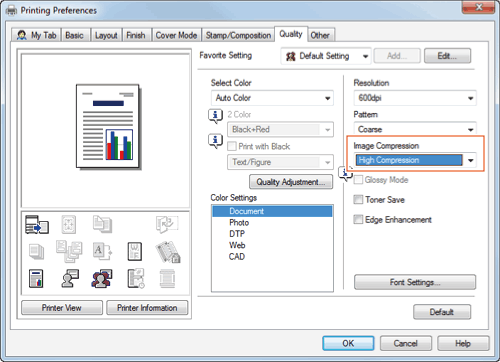Click the Printer View button
Screen dimensions: 500x362
(62, 307)
